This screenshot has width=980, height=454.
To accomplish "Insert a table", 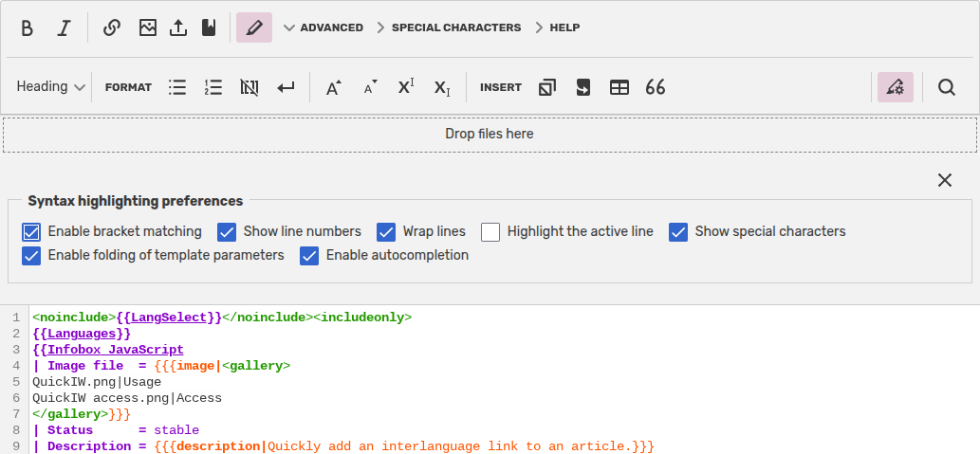I will tap(619, 87).
